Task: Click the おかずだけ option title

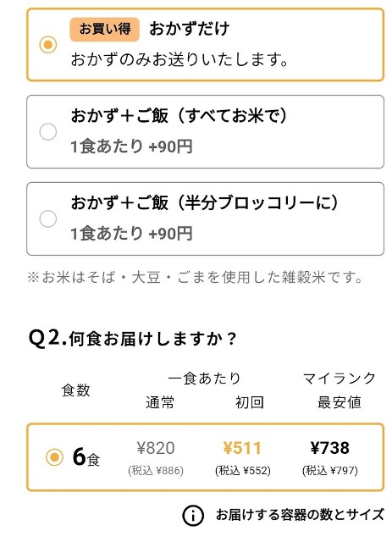Action: 190,29
